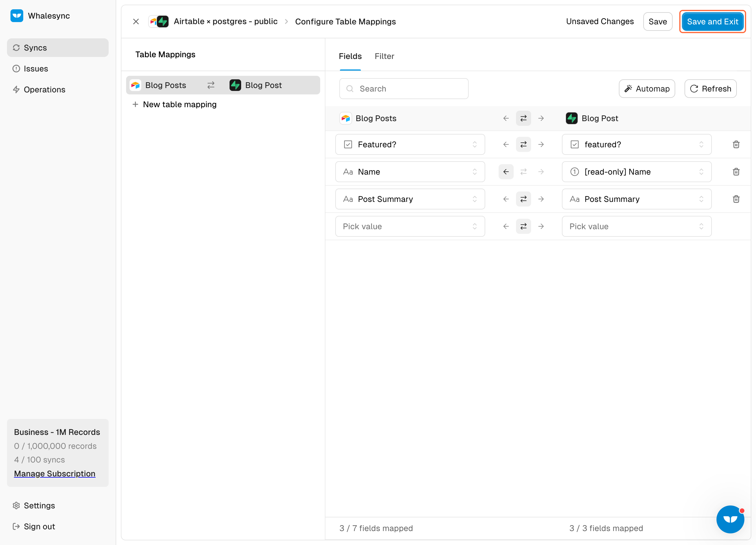Set empty Pick value row to two-way sync
Image resolution: width=756 pixels, height=545 pixels.
tap(523, 226)
